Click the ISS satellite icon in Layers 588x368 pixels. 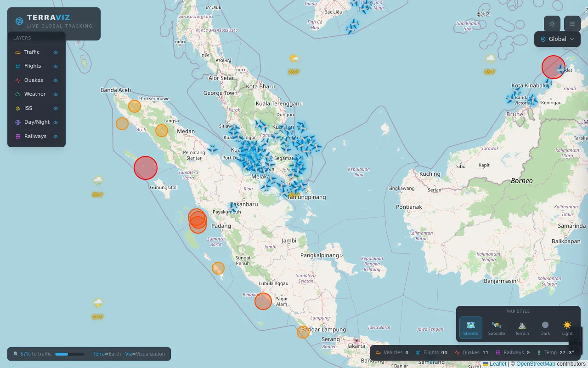[18, 109]
